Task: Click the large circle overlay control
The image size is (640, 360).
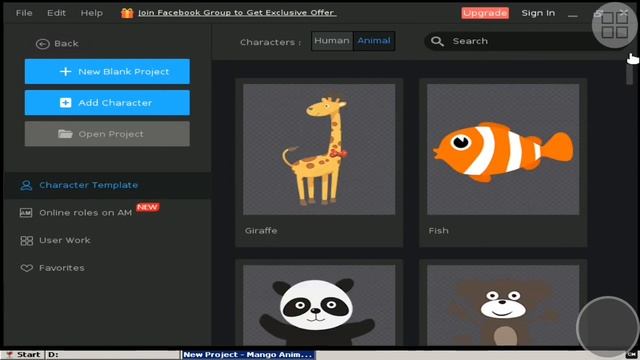Action: [608, 328]
